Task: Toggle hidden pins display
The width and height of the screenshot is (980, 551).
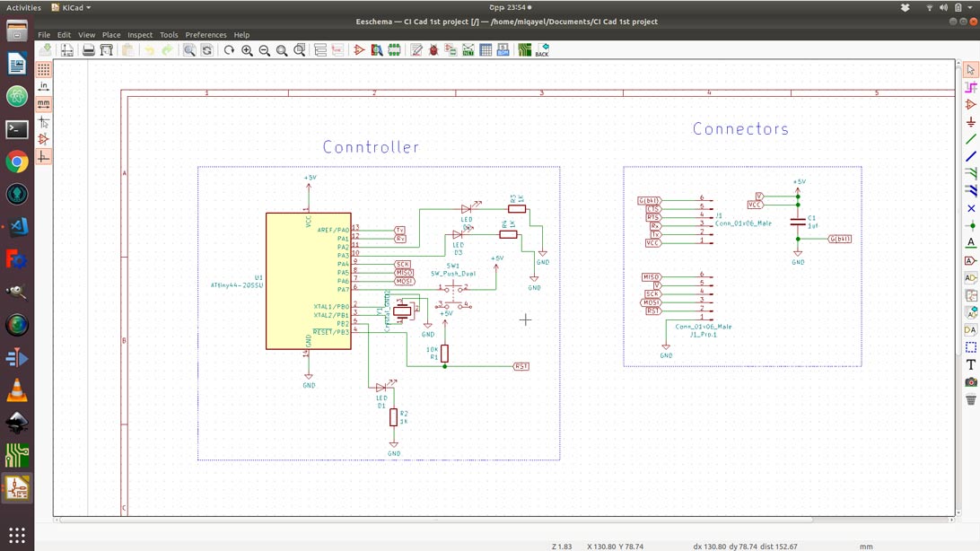Action: [43, 139]
